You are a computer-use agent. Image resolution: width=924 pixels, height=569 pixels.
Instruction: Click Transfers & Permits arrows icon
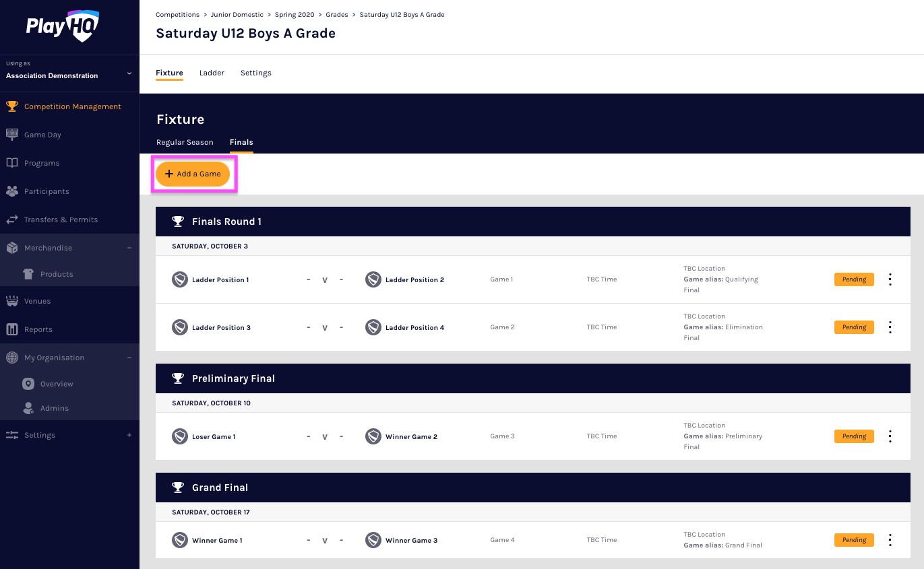click(x=12, y=220)
